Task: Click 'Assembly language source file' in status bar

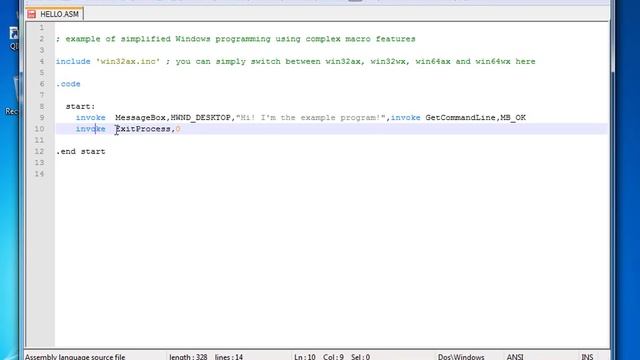Action: [75, 357]
